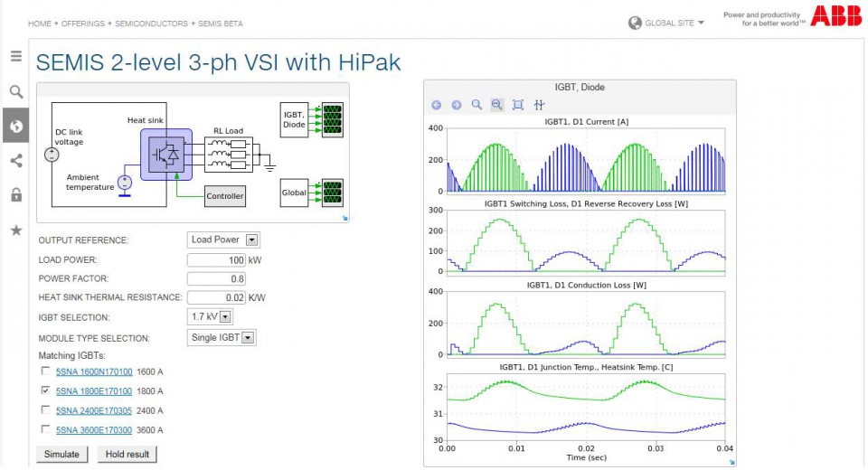
Task: Open the GLOBAL SITE menu
Action: click(x=666, y=23)
